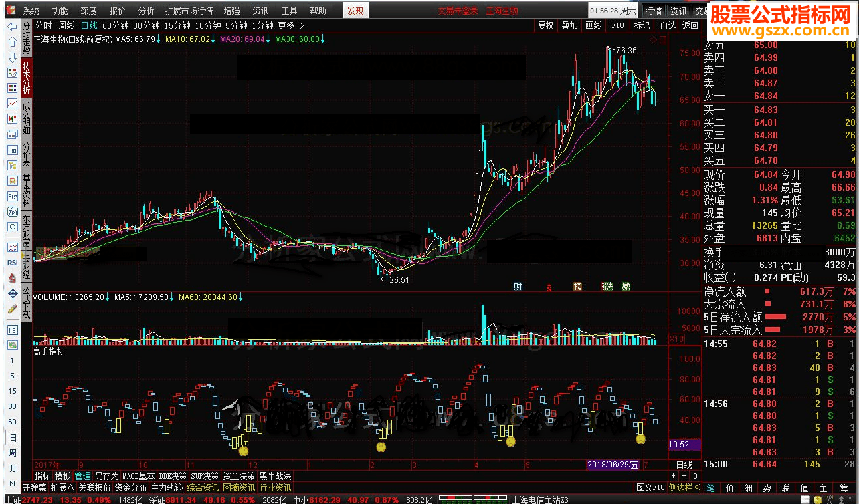Open the 系统 menu

(31, 11)
